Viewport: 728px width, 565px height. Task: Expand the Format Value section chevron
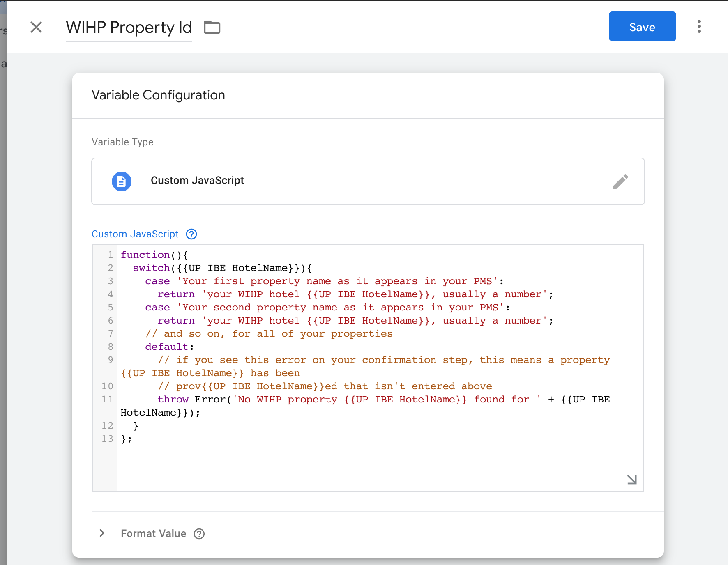point(102,533)
